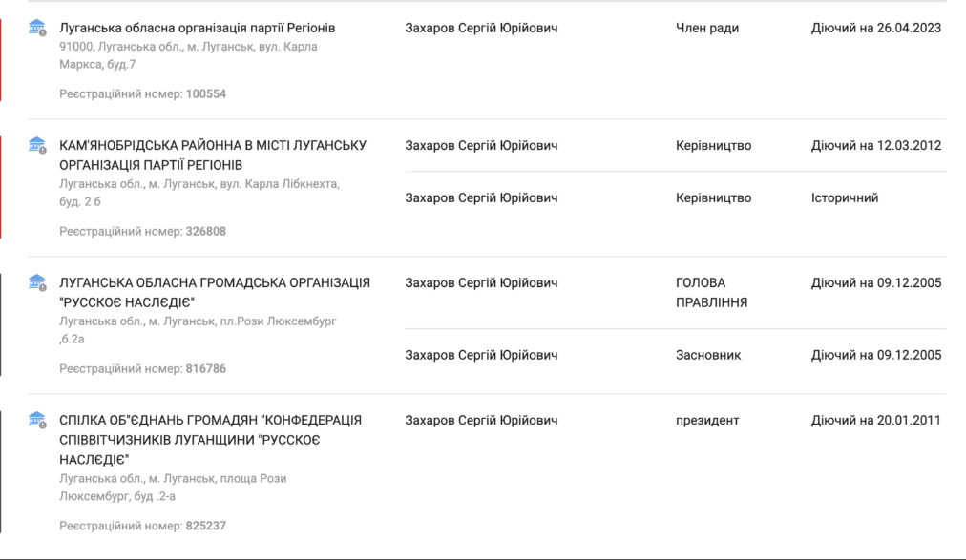This screenshot has width=966, height=560.
Task: Click Захаров Сергій Юрійович in ГОЛОВА ПРАВЛІННЯ row
Action: click(x=481, y=283)
